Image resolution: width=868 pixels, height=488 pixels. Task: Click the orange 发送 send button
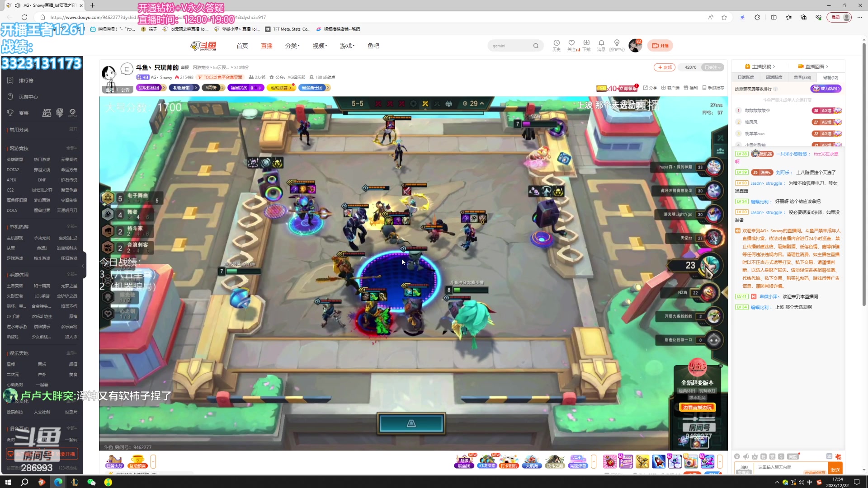click(x=835, y=470)
